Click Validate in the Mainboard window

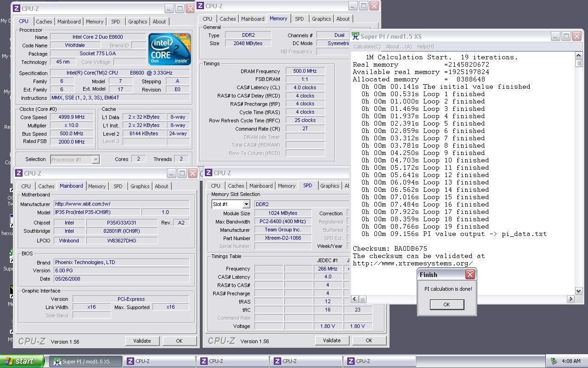point(142,341)
